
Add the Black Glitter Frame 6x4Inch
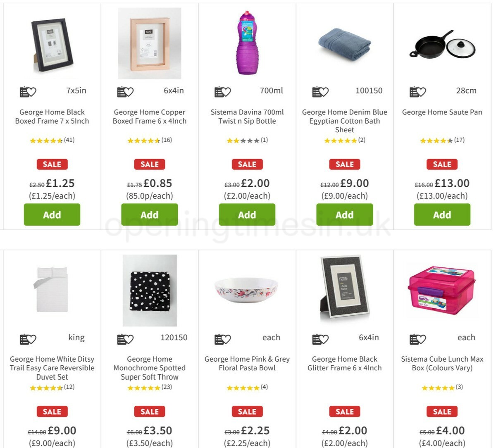coord(345,446)
